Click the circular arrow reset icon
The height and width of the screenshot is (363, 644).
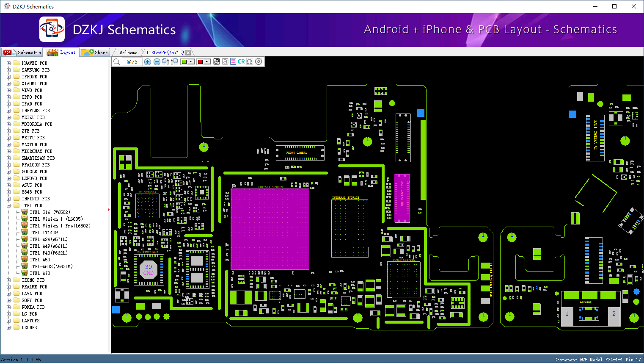259,61
